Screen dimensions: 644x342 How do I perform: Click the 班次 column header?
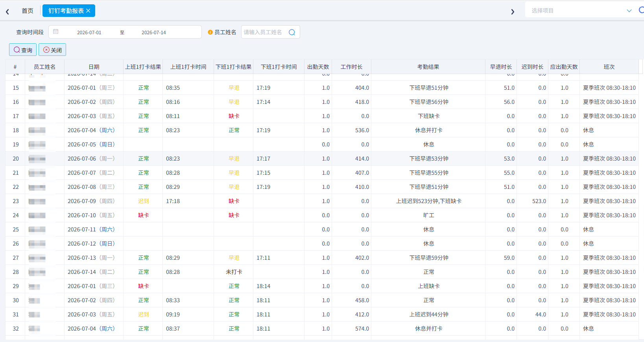pyautogui.click(x=609, y=67)
